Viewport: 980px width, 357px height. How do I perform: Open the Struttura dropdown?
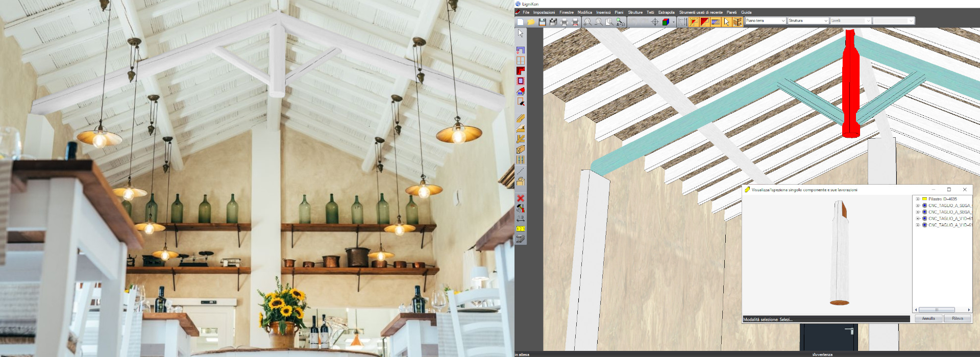click(807, 21)
